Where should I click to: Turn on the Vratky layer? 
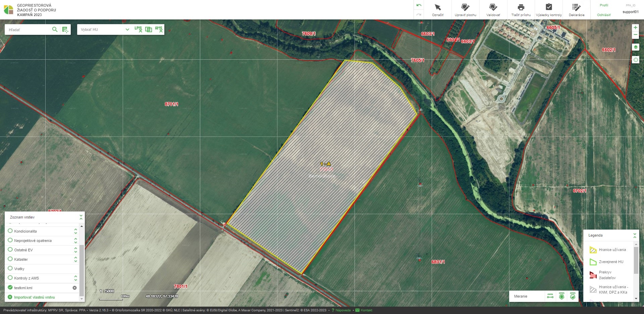tap(10, 268)
